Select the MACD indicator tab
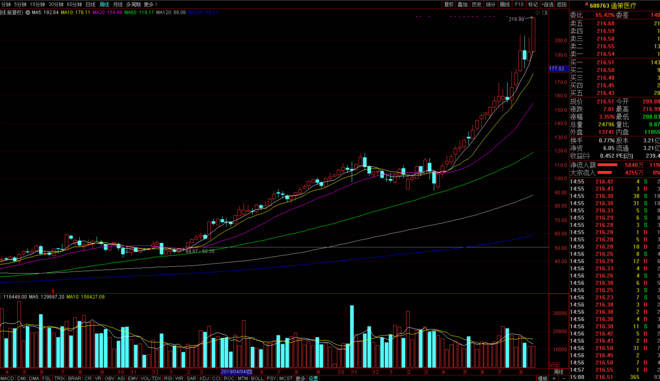 pos(7,378)
